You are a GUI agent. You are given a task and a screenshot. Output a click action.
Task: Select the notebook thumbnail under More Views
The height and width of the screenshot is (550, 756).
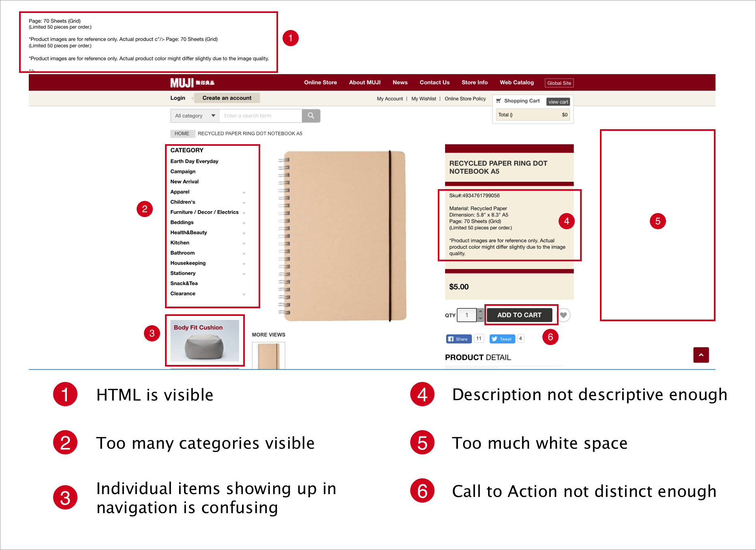pos(268,356)
